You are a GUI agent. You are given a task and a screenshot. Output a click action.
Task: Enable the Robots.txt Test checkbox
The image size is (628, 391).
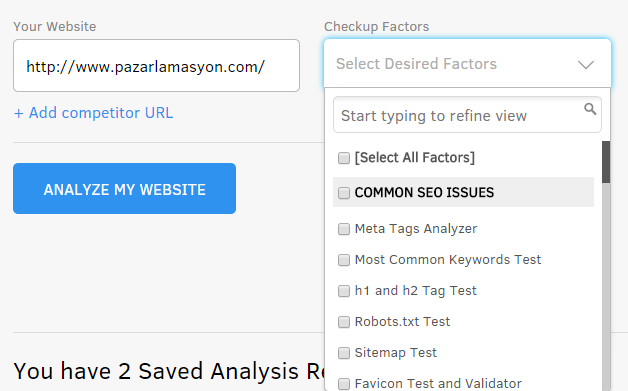pyautogui.click(x=344, y=322)
